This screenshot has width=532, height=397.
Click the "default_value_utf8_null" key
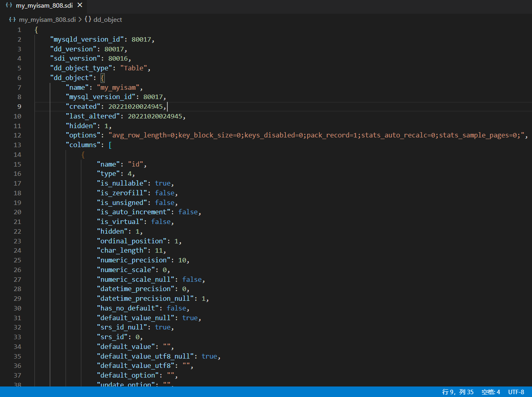(146, 357)
